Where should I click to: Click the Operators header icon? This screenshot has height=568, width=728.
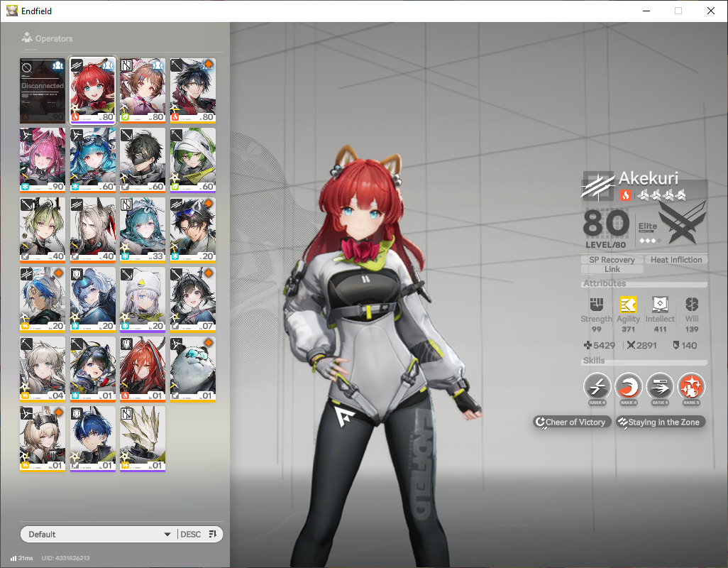27,38
